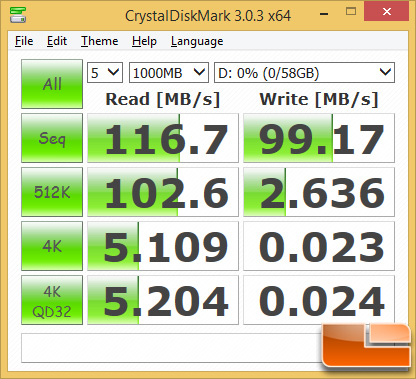Screen dimensions: 416x379
Task: Open the Theme menu
Action: click(100, 41)
